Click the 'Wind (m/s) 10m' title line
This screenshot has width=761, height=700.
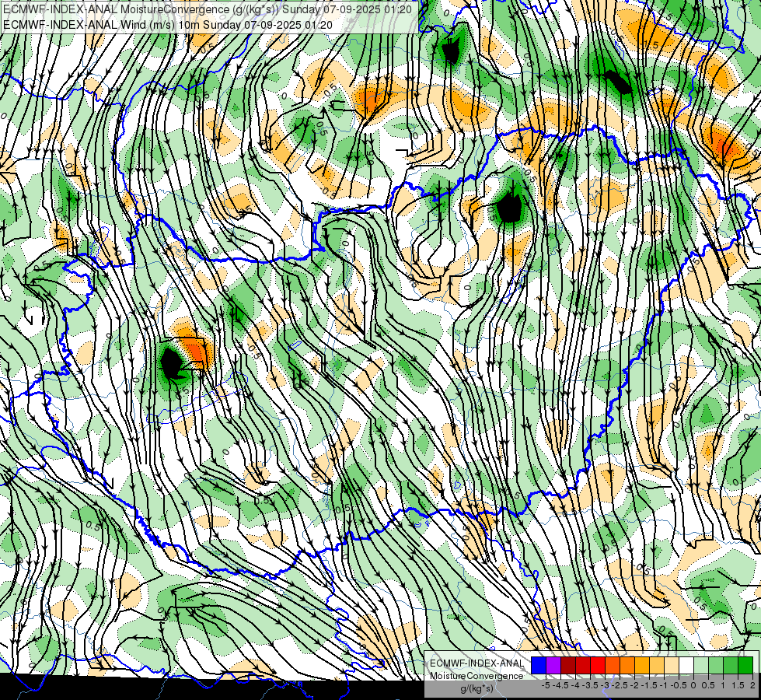tap(168, 24)
